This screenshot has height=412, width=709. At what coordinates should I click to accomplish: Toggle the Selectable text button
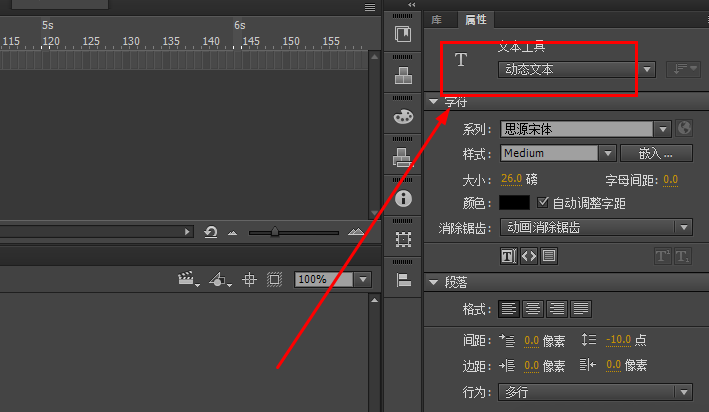coord(508,256)
